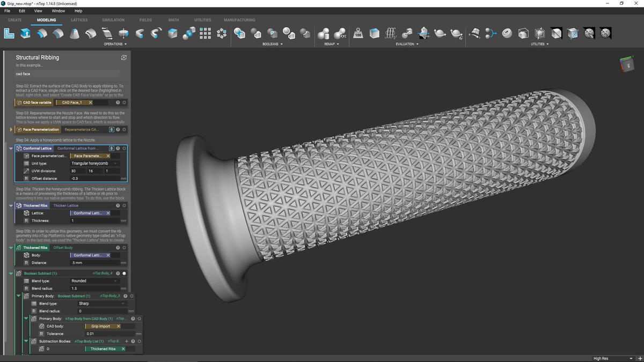Screen dimensions: 644x362
Task: Open the EVALUATION group dropdown
Action: [407, 44]
